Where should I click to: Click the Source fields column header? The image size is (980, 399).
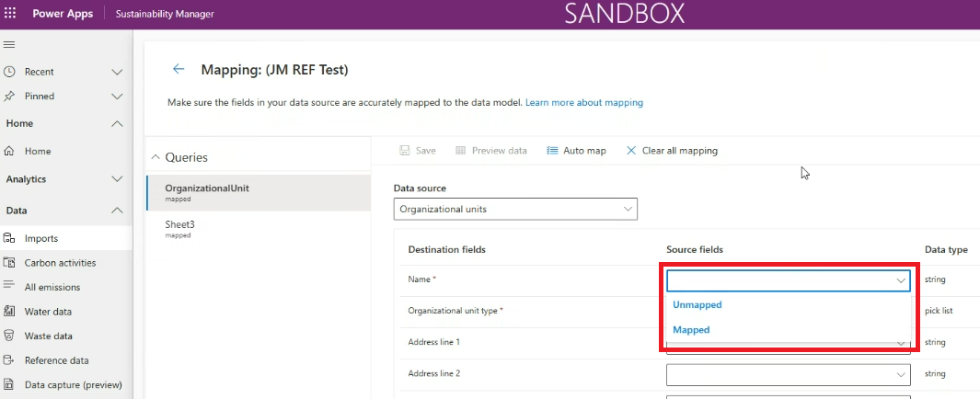click(695, 250)
